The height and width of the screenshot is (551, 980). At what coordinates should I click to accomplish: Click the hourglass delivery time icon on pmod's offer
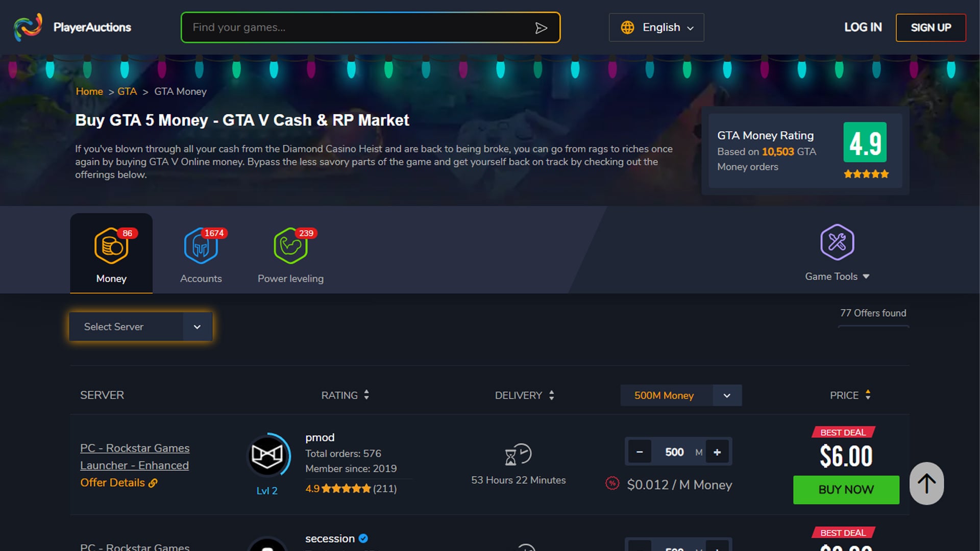(x=518, y=454)
